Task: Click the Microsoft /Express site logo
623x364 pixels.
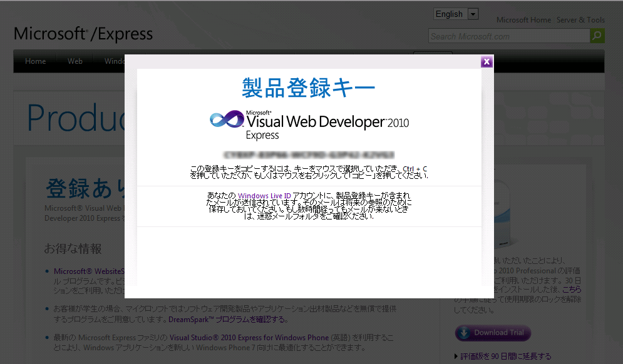Action: pos(83,34)
